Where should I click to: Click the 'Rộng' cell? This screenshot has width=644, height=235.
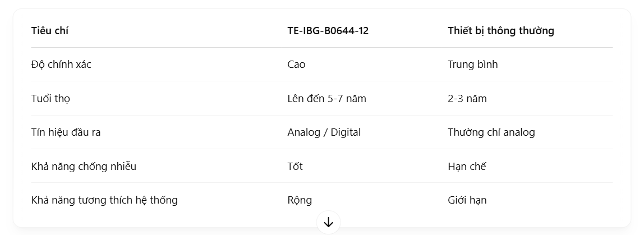300,200
